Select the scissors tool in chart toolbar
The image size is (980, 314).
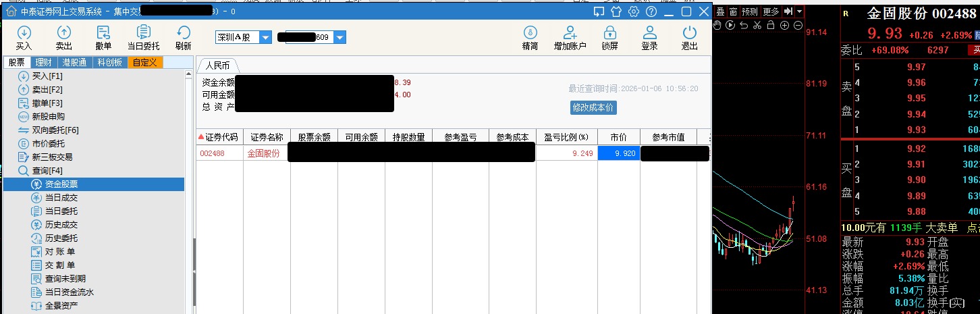point(757,26)
